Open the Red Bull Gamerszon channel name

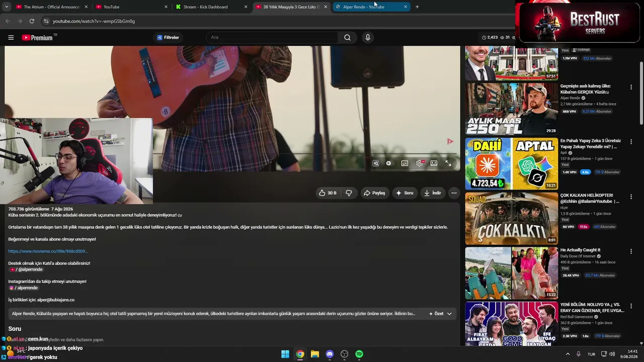pos(577,317)
